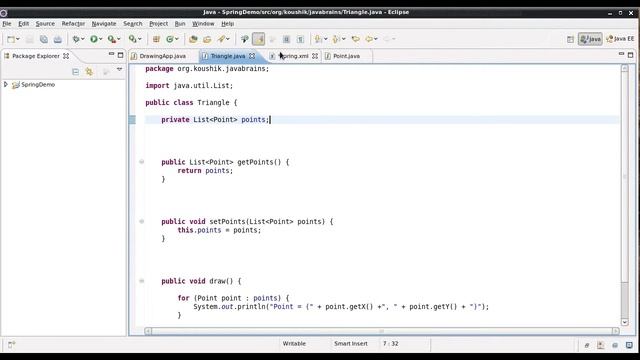Close the Triangle.java tab
Screen dimensions: 640x360
[x=252, y=56]
